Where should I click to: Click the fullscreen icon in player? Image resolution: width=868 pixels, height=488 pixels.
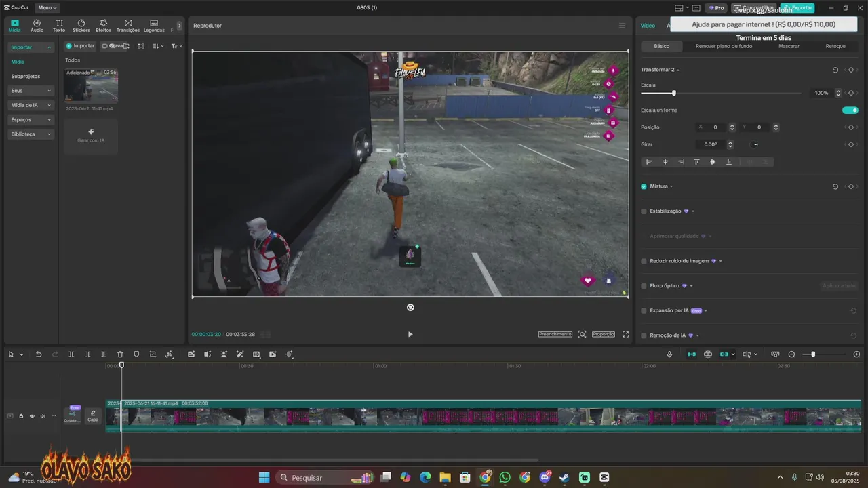click(625, 334)
